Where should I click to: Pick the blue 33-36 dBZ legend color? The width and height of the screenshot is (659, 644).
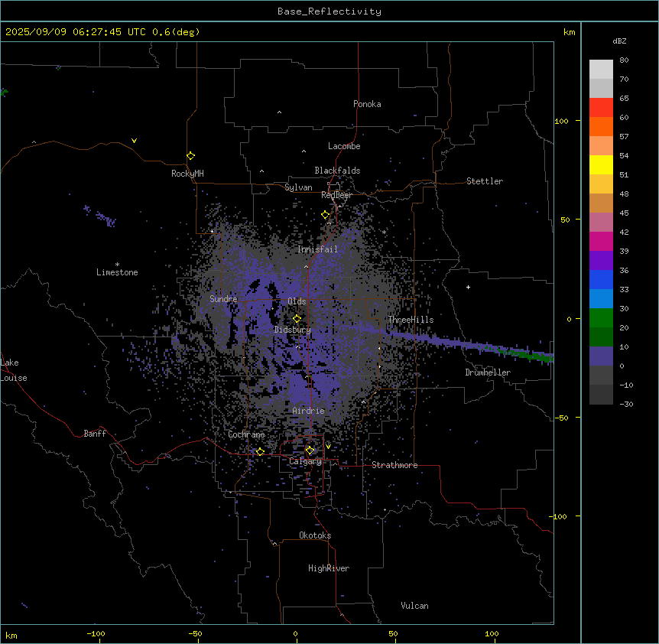point(601,279)
